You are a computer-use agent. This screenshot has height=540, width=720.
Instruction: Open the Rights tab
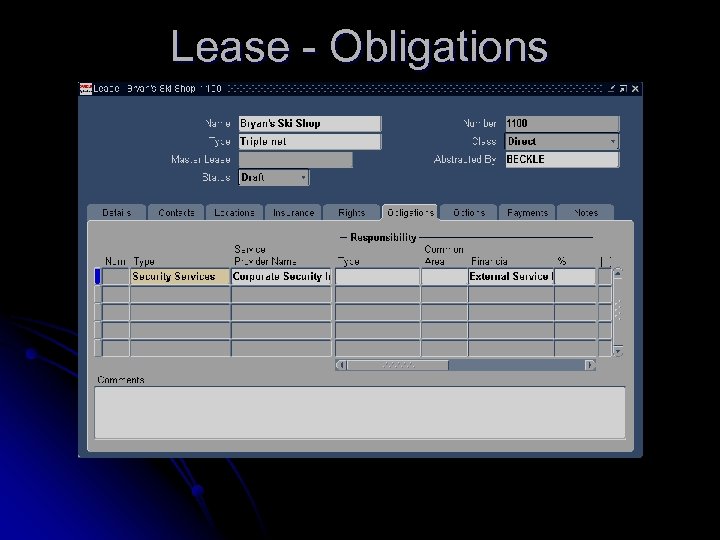click(351, 213)
